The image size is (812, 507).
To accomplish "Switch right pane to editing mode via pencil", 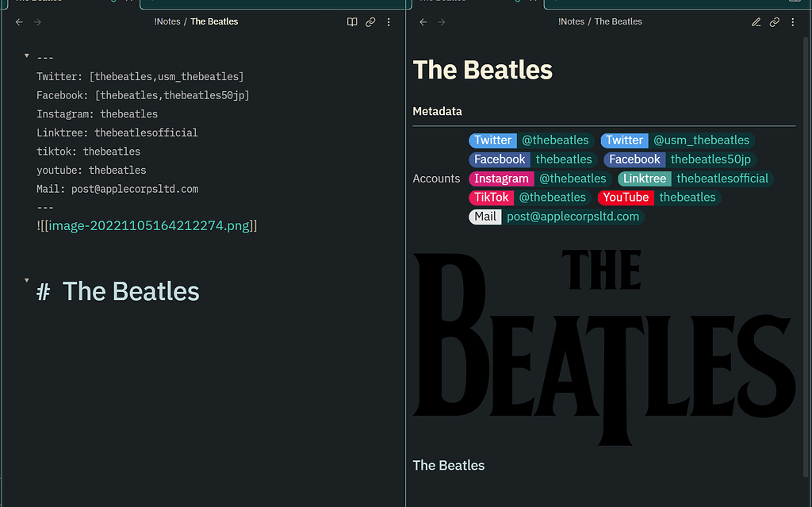I will [x=756, y=22].
